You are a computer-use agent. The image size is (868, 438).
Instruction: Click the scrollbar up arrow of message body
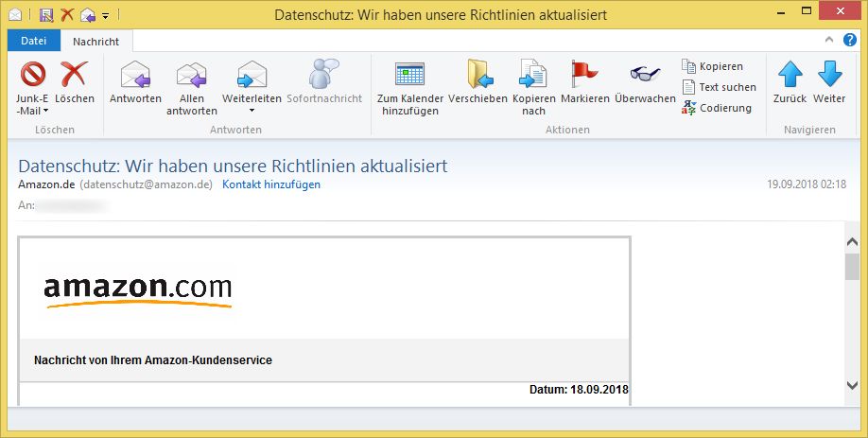tap(853, 242)
